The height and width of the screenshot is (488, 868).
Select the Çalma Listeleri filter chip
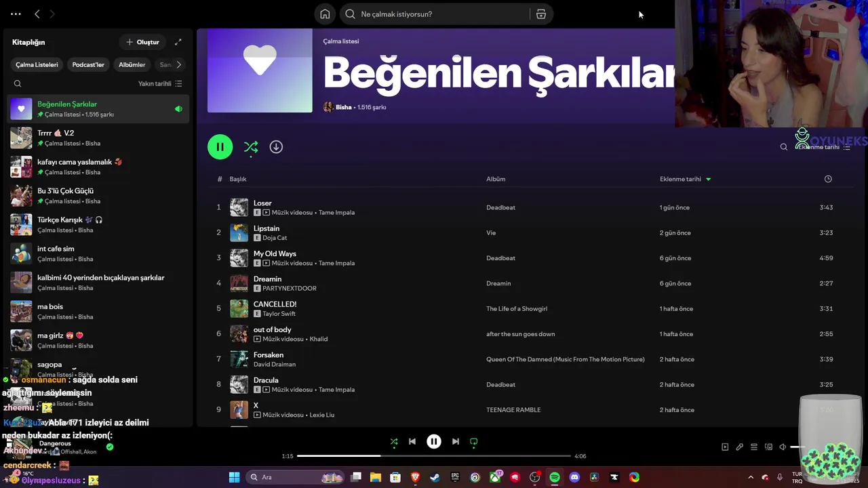click(x=37, y=64)
